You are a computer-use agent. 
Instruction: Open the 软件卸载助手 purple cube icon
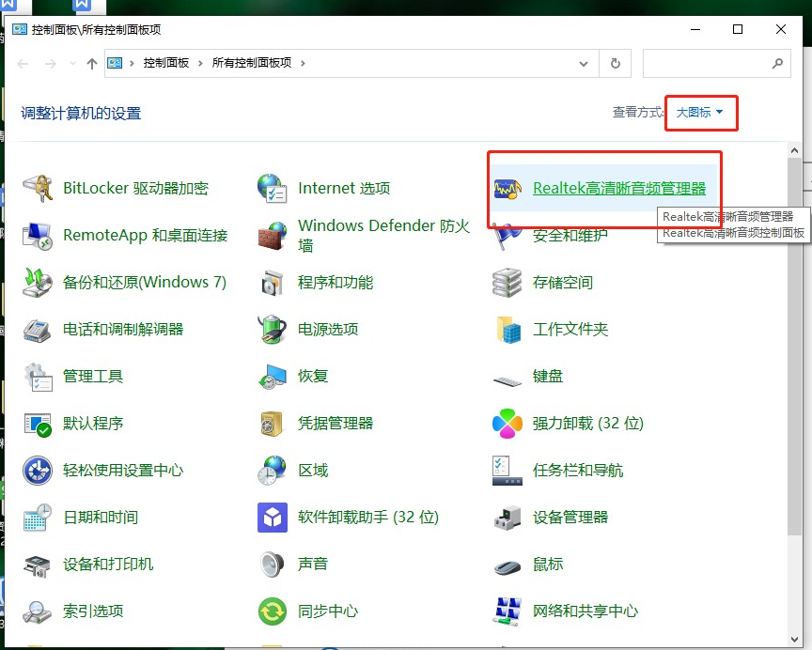point(273,517)
